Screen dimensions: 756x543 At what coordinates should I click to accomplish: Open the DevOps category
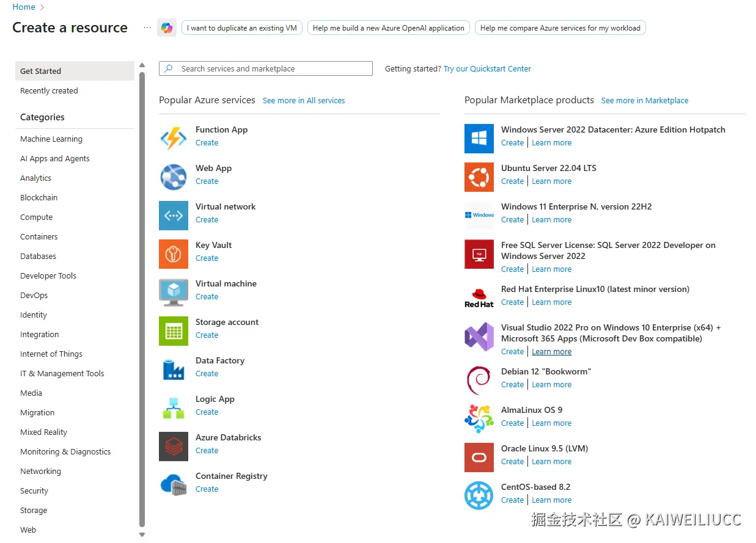point(34,296)
